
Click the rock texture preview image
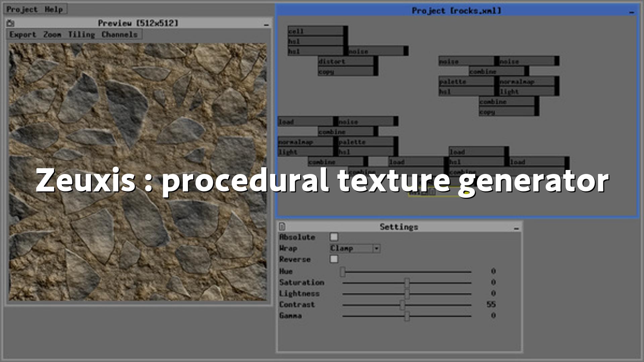(x=138, y=172)
